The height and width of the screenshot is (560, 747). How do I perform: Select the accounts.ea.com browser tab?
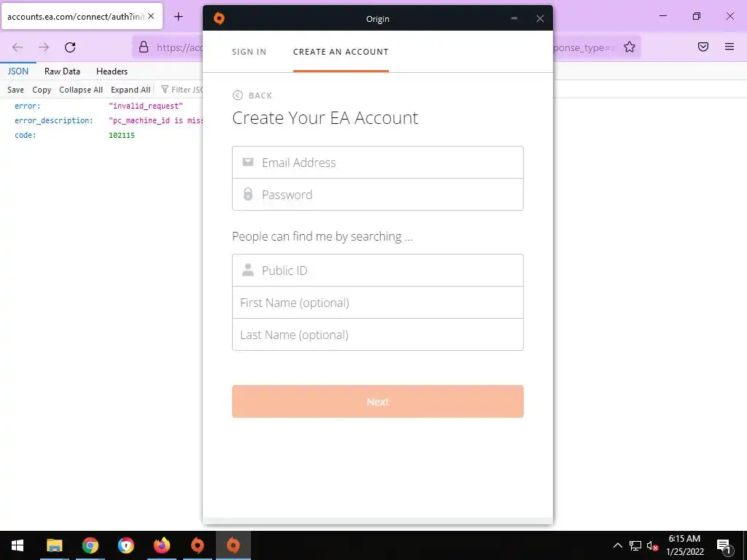tap(82, 16)
